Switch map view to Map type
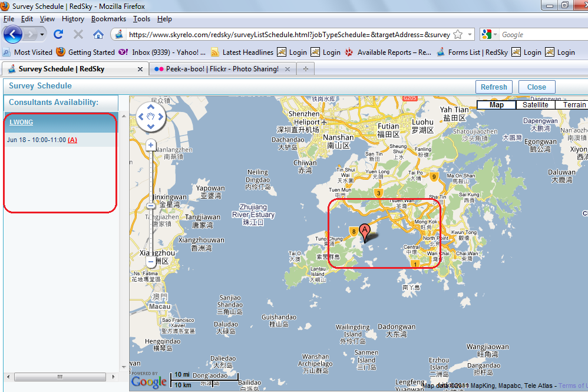 tap(497, 105)
